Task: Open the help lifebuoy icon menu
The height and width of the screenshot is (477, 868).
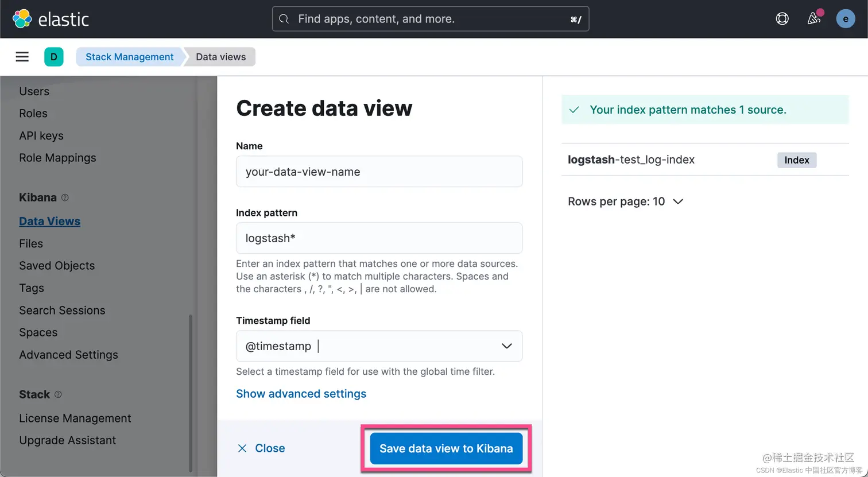Action: [x=782, y=19]
